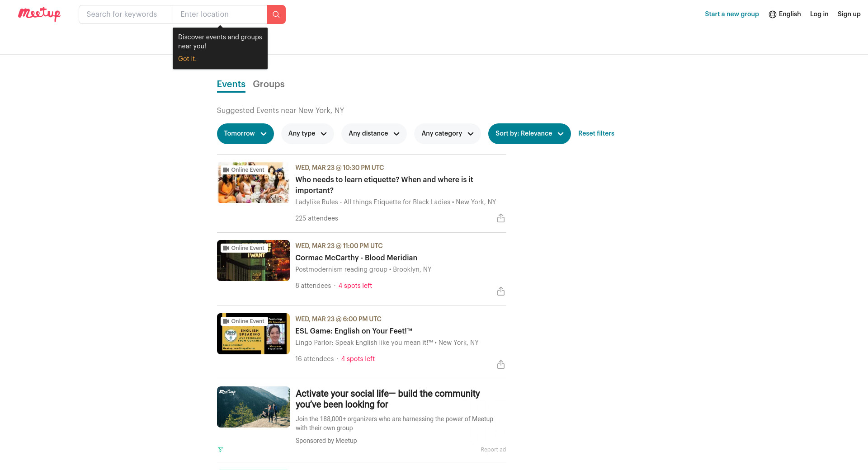Open the Sort by: Relevance dropdown

pos(529,134)
